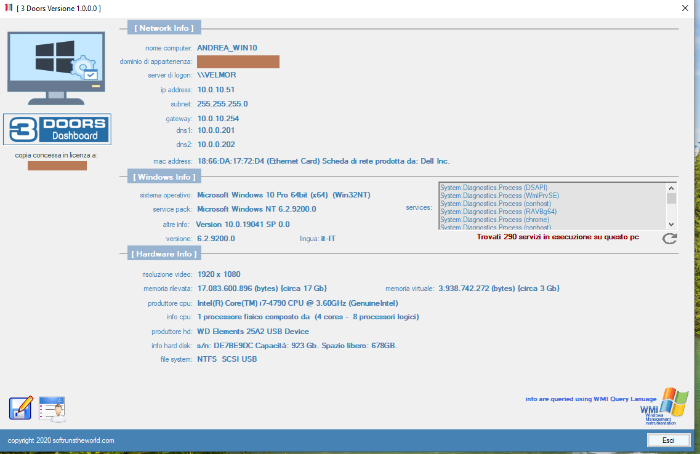Click redacted domain value box
This screenshot has height=454, width=700.
point(238,62)
